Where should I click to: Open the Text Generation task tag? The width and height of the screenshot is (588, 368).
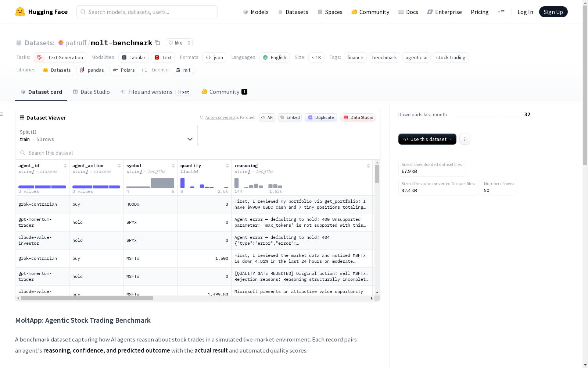[60, 57]
